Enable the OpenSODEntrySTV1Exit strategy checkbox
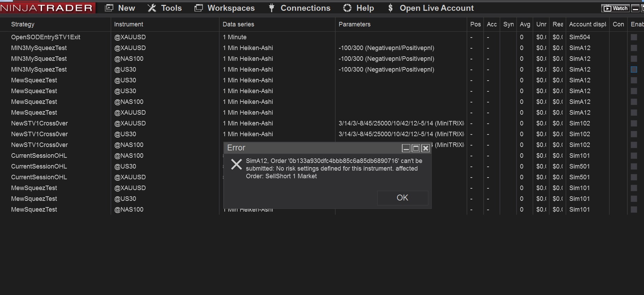 click(x=634, y=37)
